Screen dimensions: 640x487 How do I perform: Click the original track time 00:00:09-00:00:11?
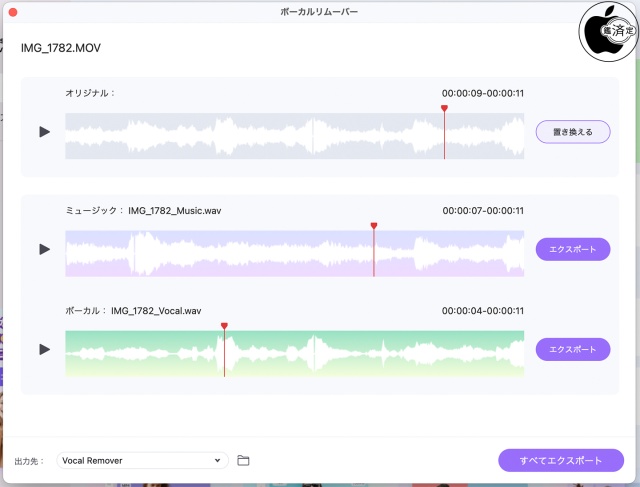pyautogui.click(x=483, y=93)
